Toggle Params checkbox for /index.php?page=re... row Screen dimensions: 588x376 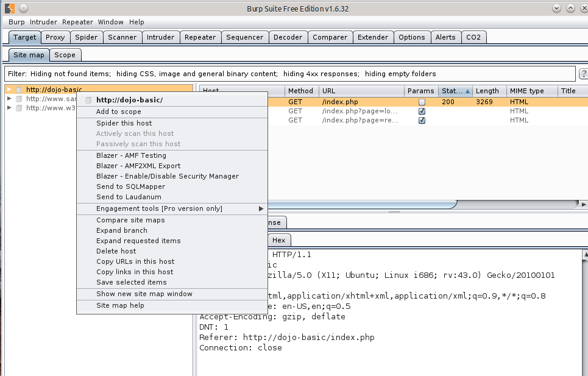click(422, 121)
